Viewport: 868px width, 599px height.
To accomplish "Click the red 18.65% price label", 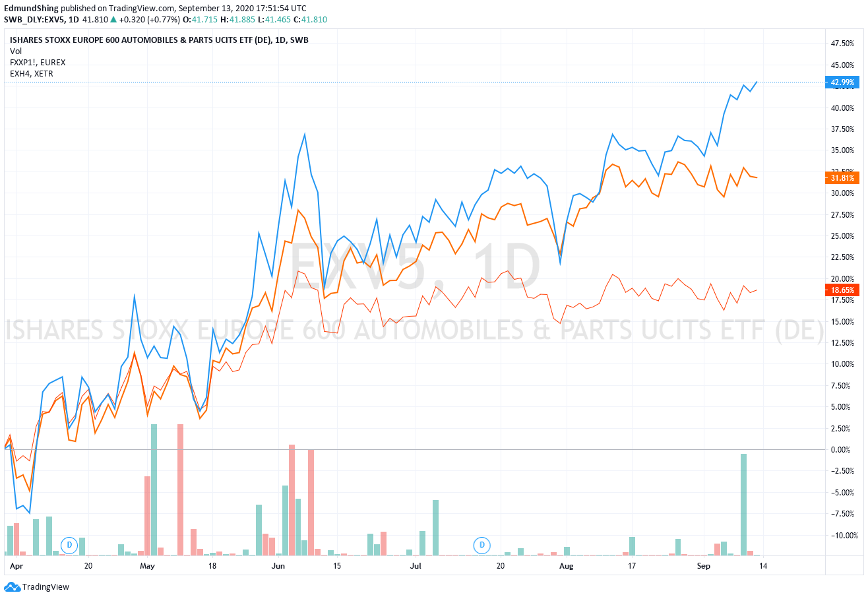I will tap(843, 290).
